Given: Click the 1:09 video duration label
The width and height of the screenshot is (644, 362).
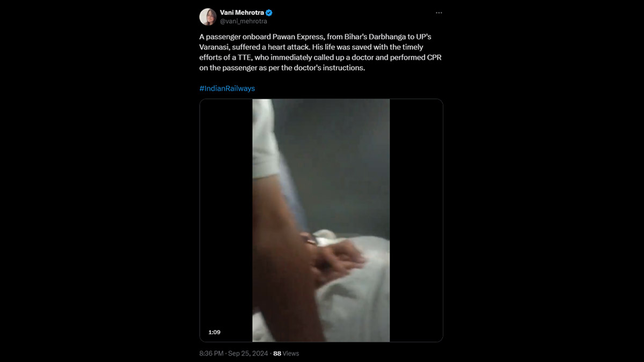Looking at the screenshot, I should pos(214,333).
